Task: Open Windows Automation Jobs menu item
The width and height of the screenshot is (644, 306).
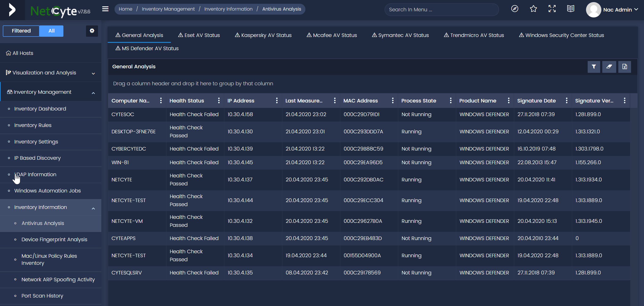Action: click(x=51, y=191)
